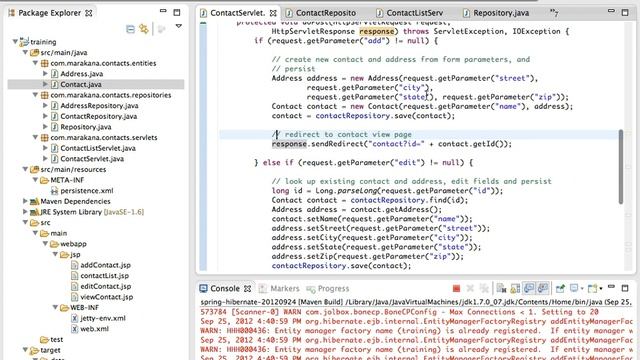Screen dimensions: 640x360
Task: Close the Package Explorer view tab
Action: click(x=89, y=13)
